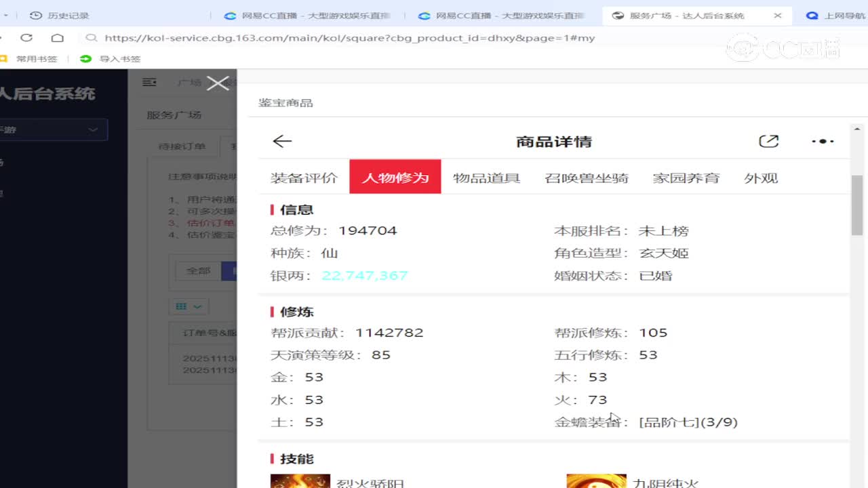
Task: Click the browser home icon
Action: tap(58, 38)
